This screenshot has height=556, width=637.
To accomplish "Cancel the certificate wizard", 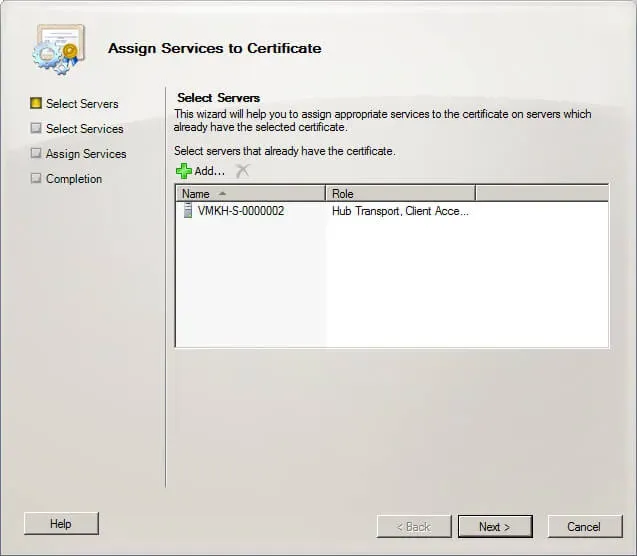I will point(585,527).
